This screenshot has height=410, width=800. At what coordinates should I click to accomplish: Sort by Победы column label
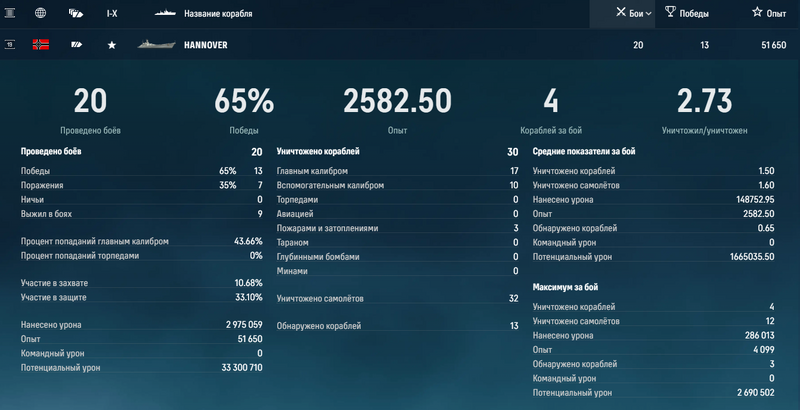click(699, 14)
